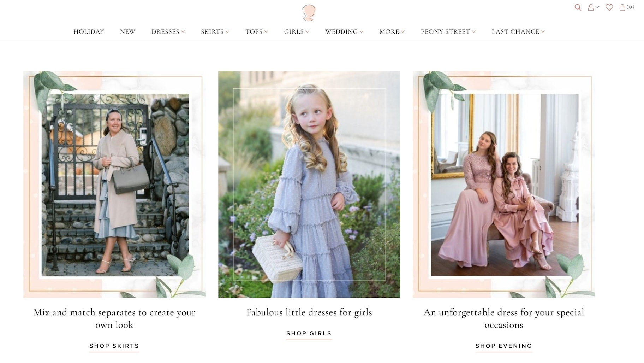Expand the Last Chance menu chevron
The width and height of the screenshot is (644, 363).
[x=543, y=32]
